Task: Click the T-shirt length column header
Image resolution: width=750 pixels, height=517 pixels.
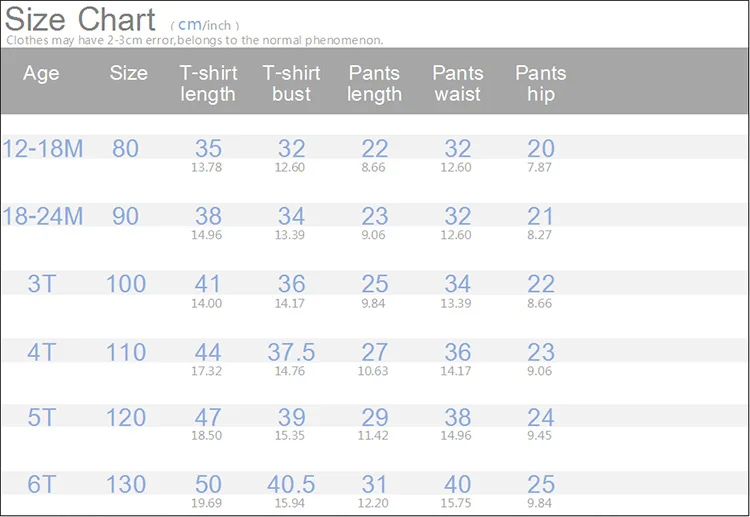Action: tap(208, 84)
